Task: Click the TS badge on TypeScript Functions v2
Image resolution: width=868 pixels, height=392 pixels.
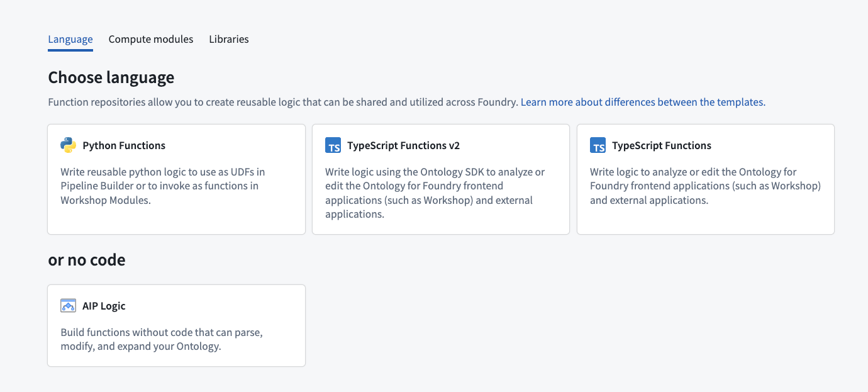Action: pyautogui.click(x=333, y=145)
